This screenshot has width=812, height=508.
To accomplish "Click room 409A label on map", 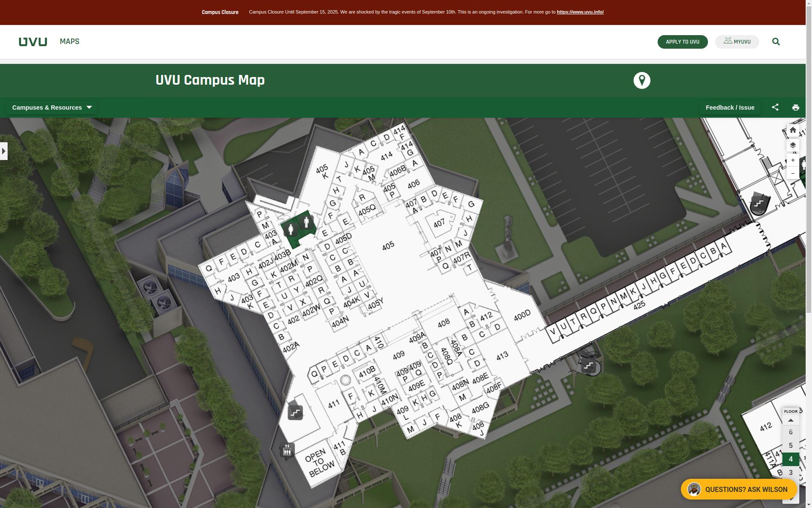I will (417, 338).
